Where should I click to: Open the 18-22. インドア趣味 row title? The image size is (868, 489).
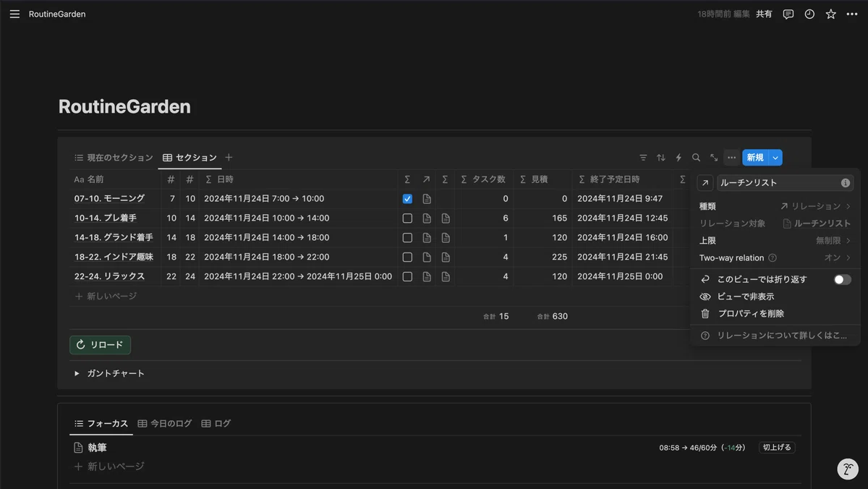[x=113, y=257]
